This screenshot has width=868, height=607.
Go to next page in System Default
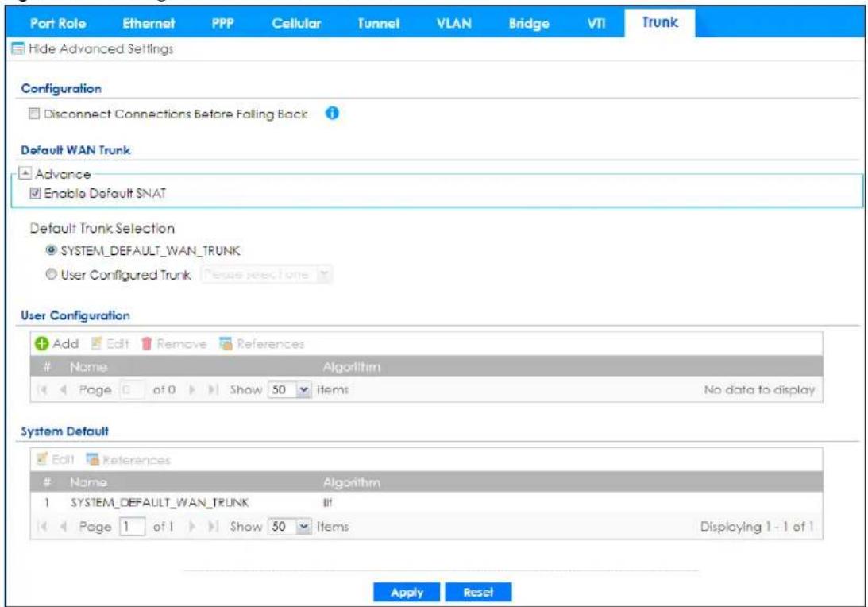tap(192, 527)
